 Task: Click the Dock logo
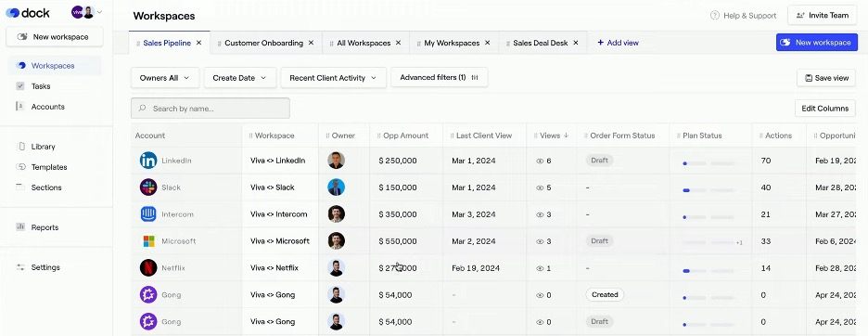[x=28, y=13]
